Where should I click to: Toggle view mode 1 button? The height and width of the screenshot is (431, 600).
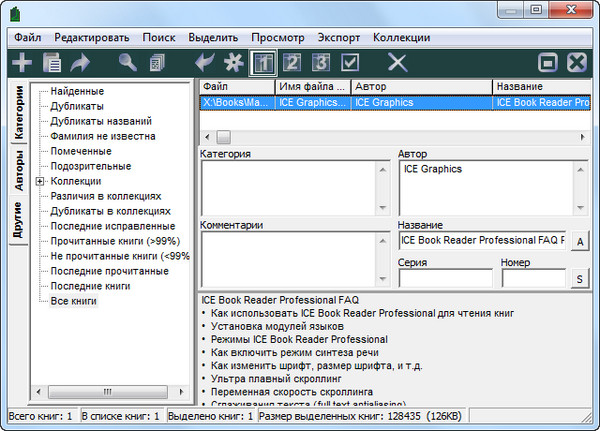pos(264,63)
